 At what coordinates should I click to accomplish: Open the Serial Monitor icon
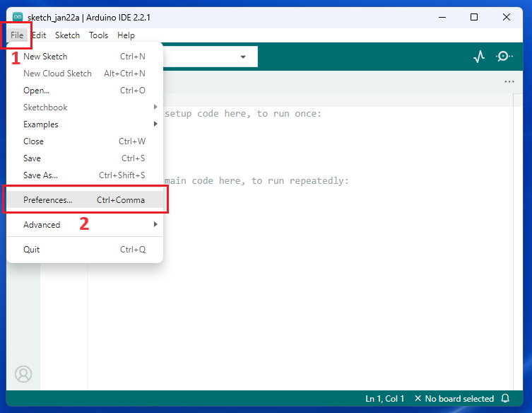pos(504,57)
